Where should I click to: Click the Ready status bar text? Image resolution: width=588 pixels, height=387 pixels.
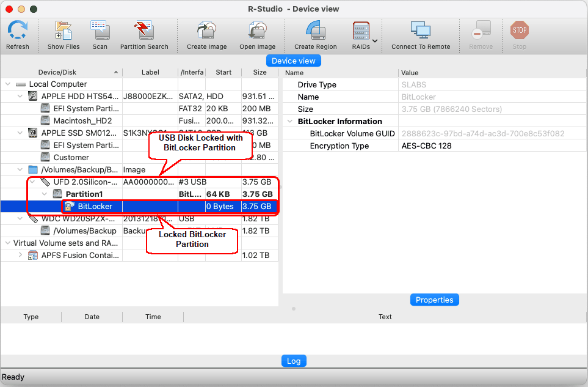point(13,377)
